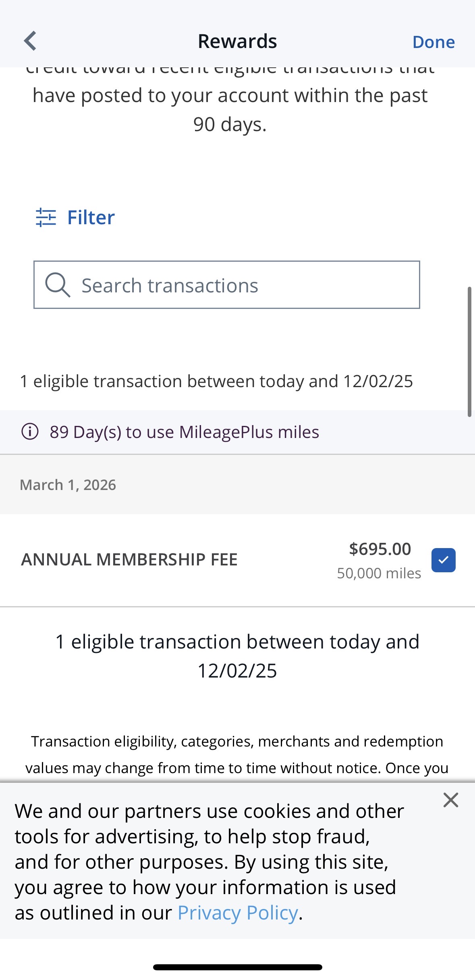Dismiss the cookie banner with the X
This screenshot has height=980, width=475.
[x=450, y=800]
